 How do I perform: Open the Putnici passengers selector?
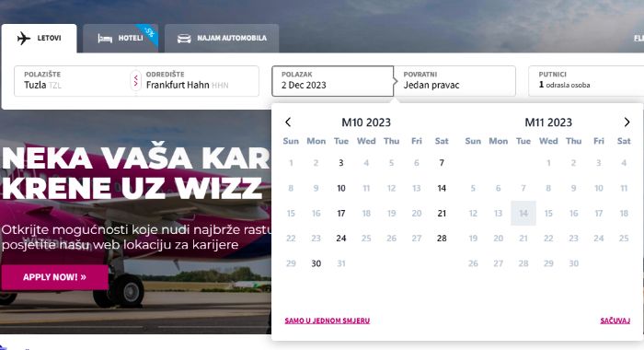click(x=586, y=81)
